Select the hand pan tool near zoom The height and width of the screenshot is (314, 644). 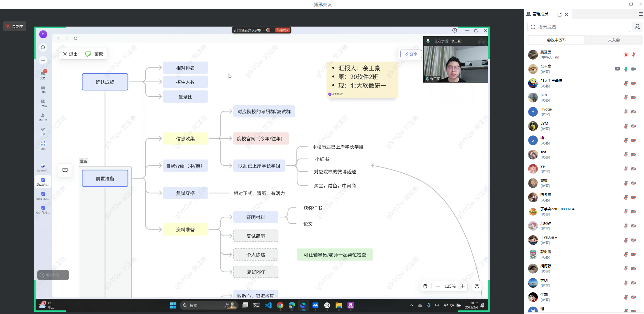pyautogui.click(x=425, y=286)
